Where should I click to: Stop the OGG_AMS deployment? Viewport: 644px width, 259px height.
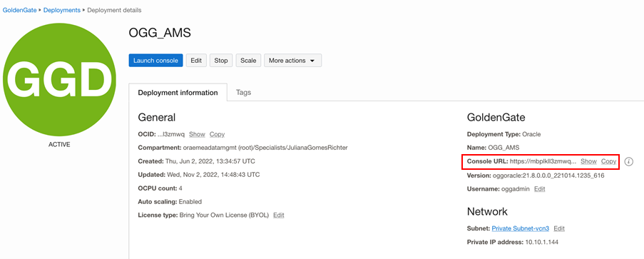click(x=221, y=61)
